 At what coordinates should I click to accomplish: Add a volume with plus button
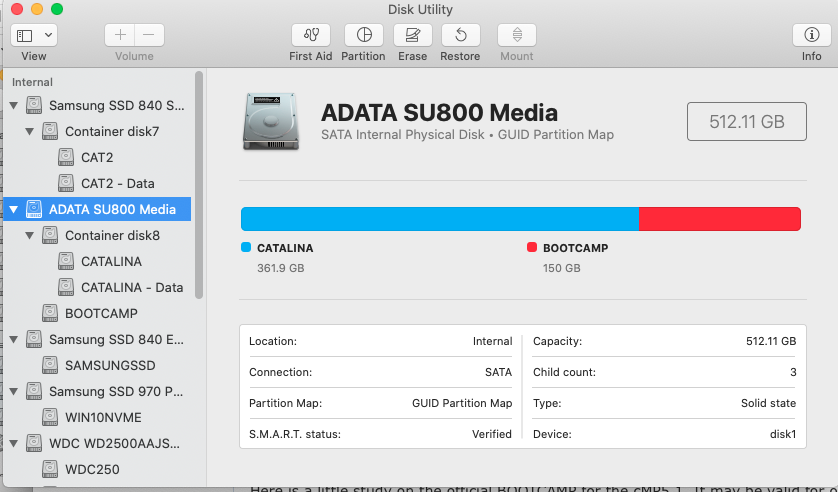120,35
